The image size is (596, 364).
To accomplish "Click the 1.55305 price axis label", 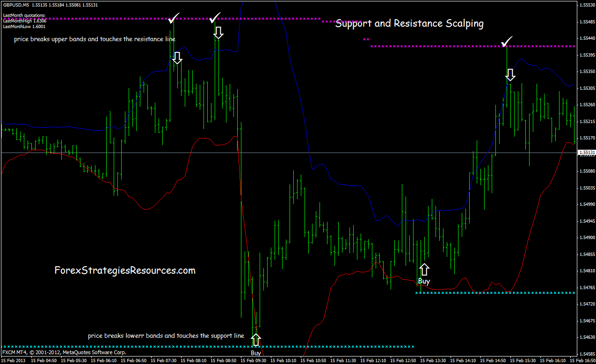I will point(587,88).
